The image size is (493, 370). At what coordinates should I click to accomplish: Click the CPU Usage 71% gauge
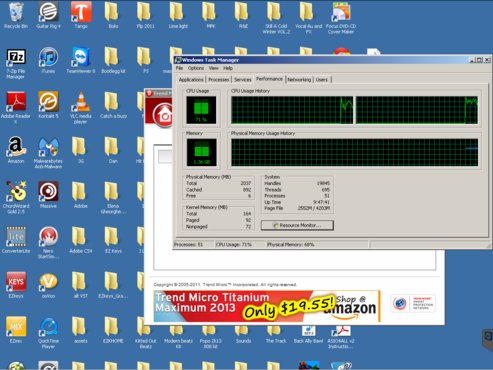[201, 110]
